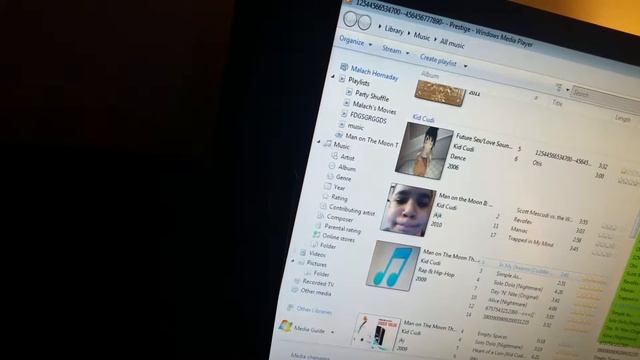The height and width of the screenshot is (360, 640).
Task: Open the view options dropdown beside Search
Action: click(x=567, y=90)
